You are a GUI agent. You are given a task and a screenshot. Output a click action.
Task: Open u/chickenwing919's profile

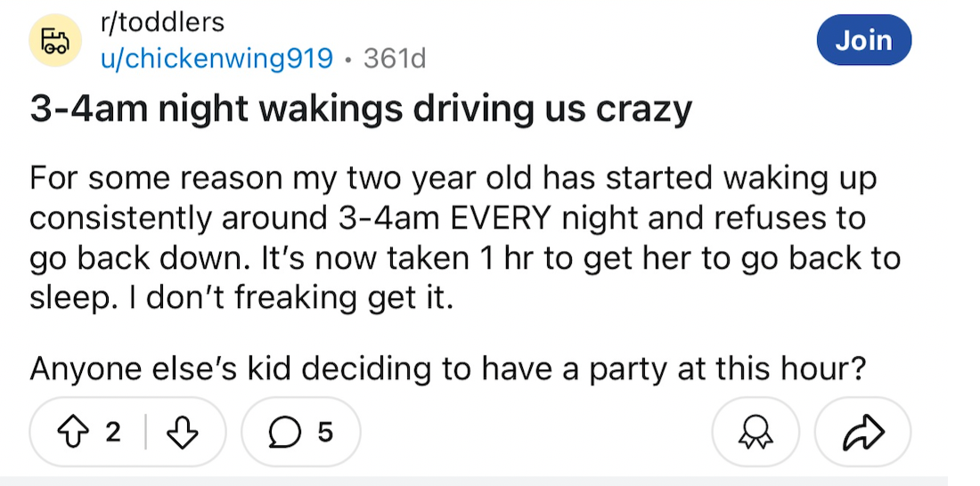pyautogui.click(x=216, y=59)
